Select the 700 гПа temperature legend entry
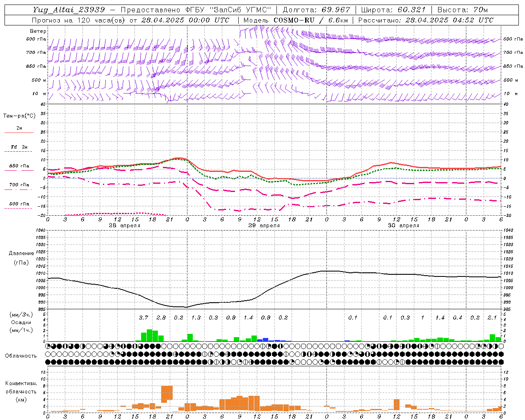525x420 pixels. pyautogui.click(x=19, y=185)
